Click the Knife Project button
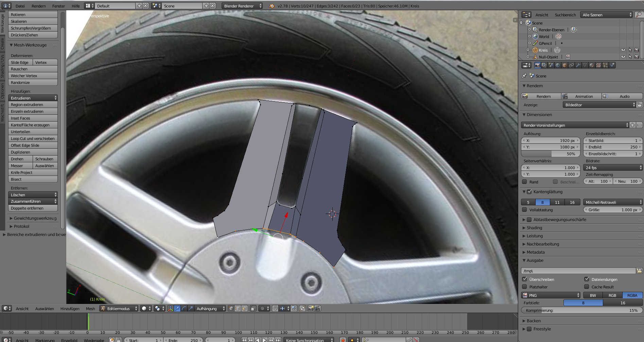The width and height of the screenshot is (644, 342). pyautogui.click(x=33, y=173)
